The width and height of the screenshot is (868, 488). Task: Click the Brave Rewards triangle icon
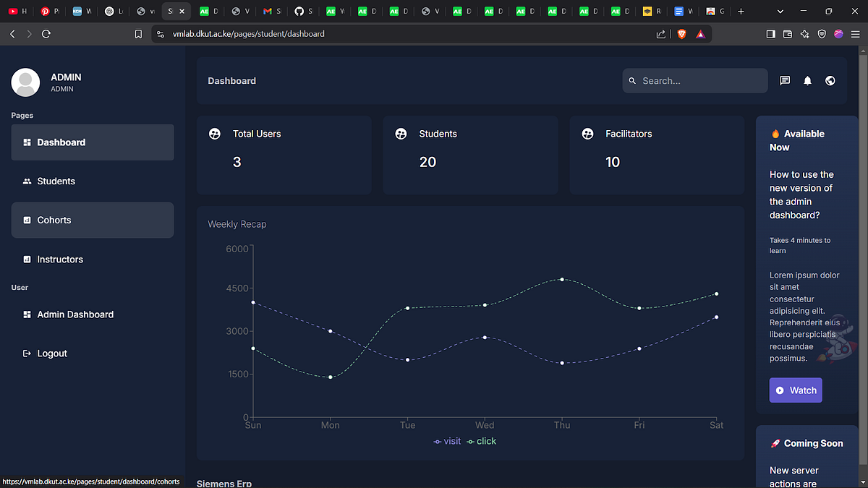pos(700,34)
